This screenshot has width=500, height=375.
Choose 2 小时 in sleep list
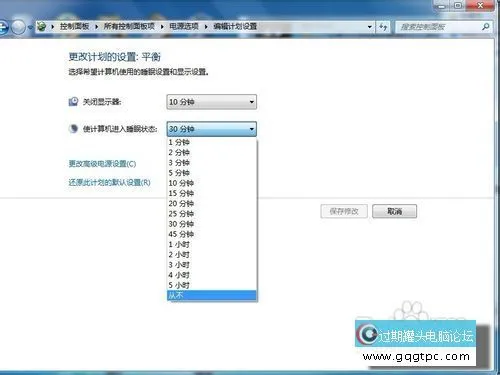click(x=212, y=255)
